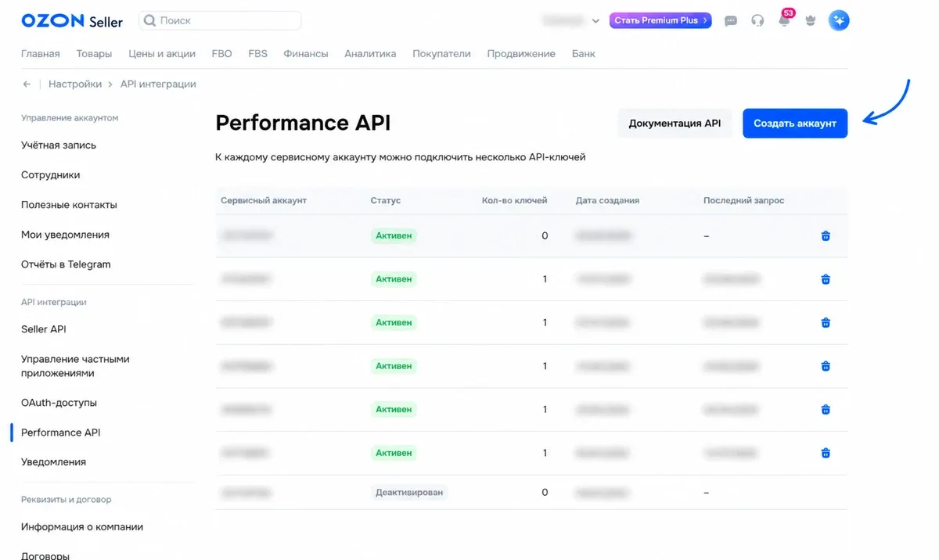The height and width of the screenshot is (560, 939).
Task: Click the crown icon in header
Action: (811, 21)
